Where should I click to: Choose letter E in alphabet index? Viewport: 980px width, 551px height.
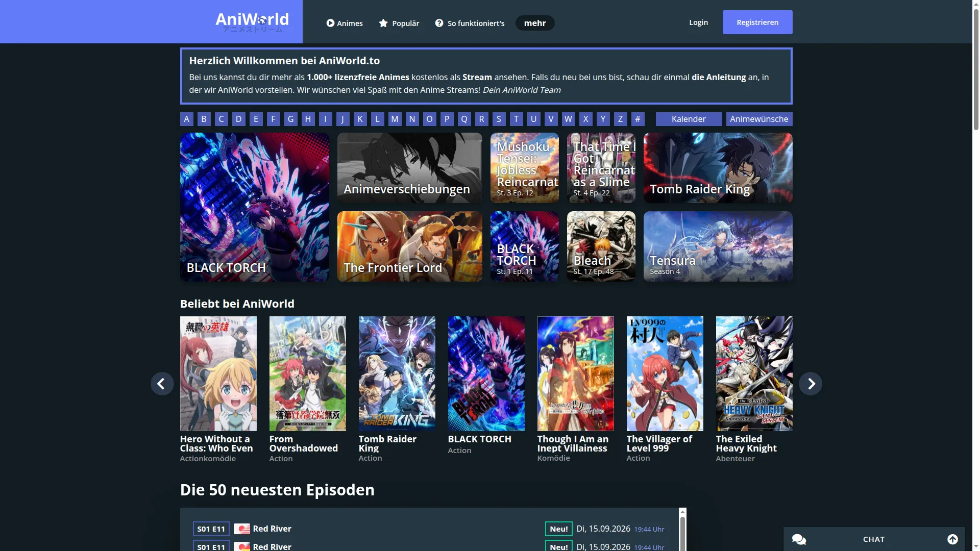click(256, 119)
